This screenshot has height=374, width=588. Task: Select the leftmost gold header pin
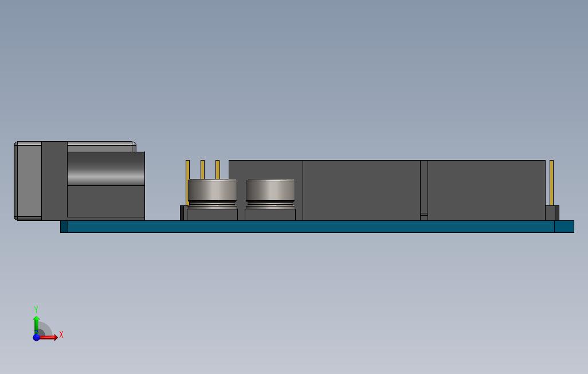(187, 182)
